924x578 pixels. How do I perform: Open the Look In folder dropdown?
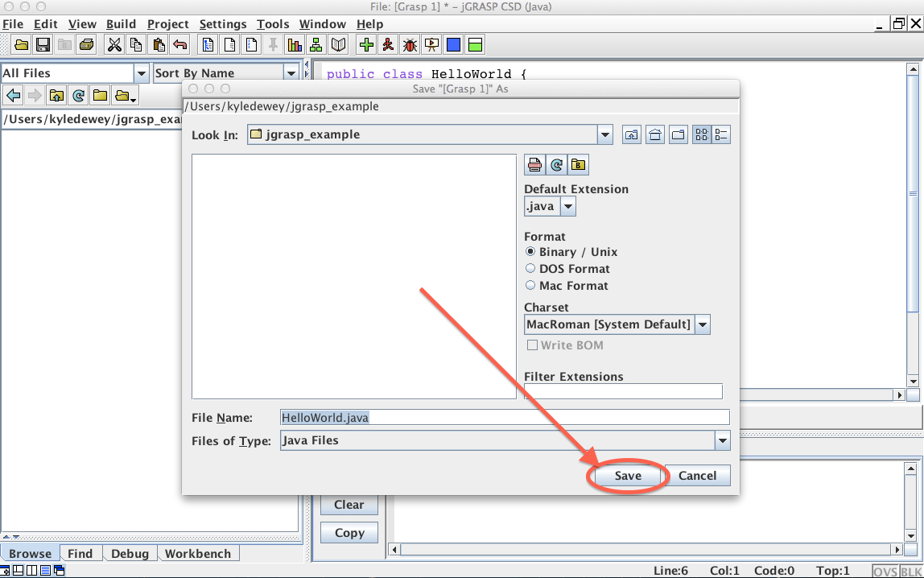point(604,134)
